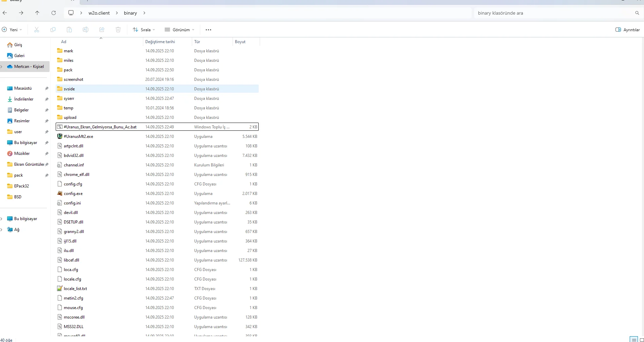Open the Sırala sort dropdown
644x342 pixels.
(144, 30)
